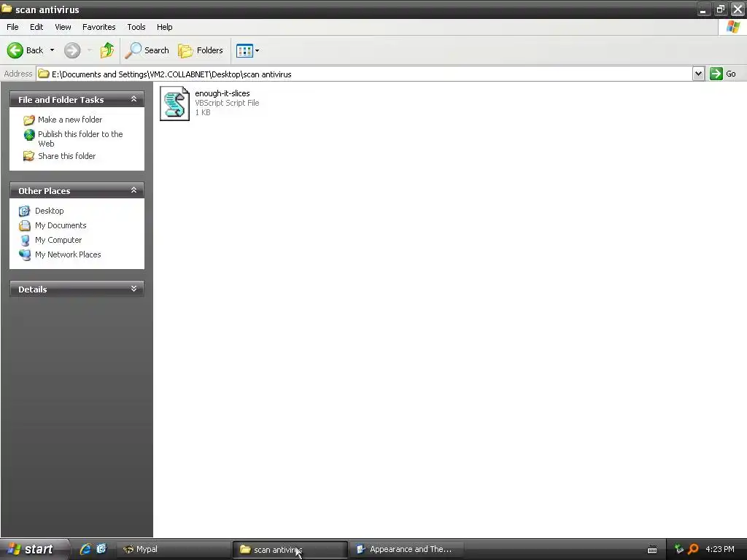Click the Share this folder icon

(29, 156)
